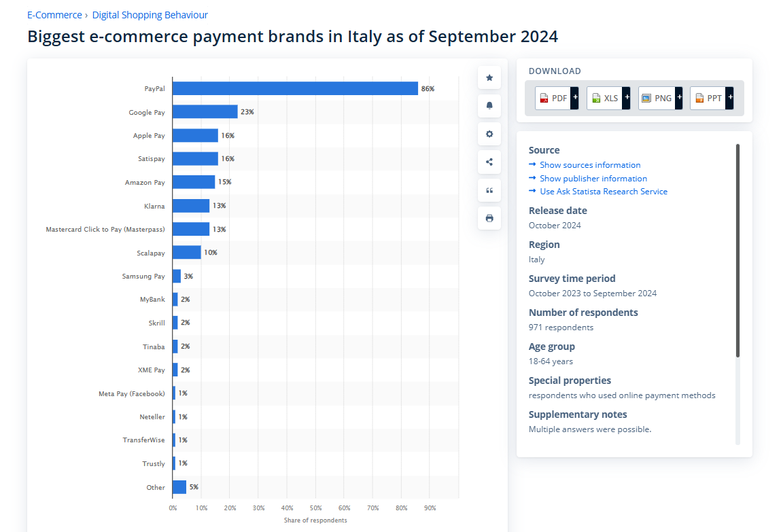Click the Mastercard Click to Pay bar
781x532 pixels.
click(x=191, y=229)
